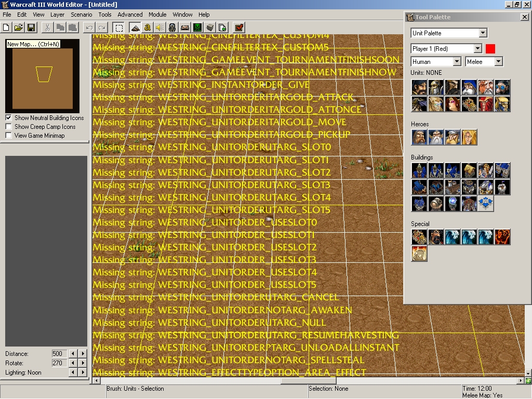Open the Window menu
532x399 pixels.
pyautogui.click(x=182, y=15)
